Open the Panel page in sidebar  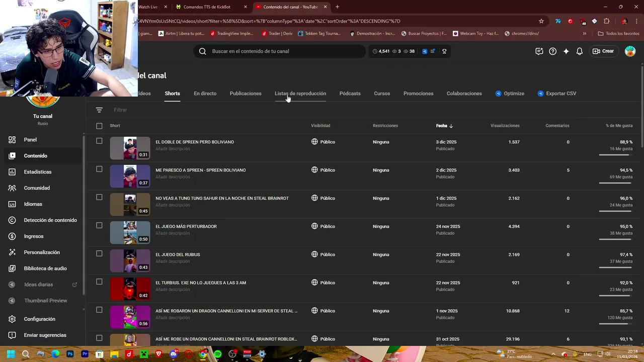point(42,140)
